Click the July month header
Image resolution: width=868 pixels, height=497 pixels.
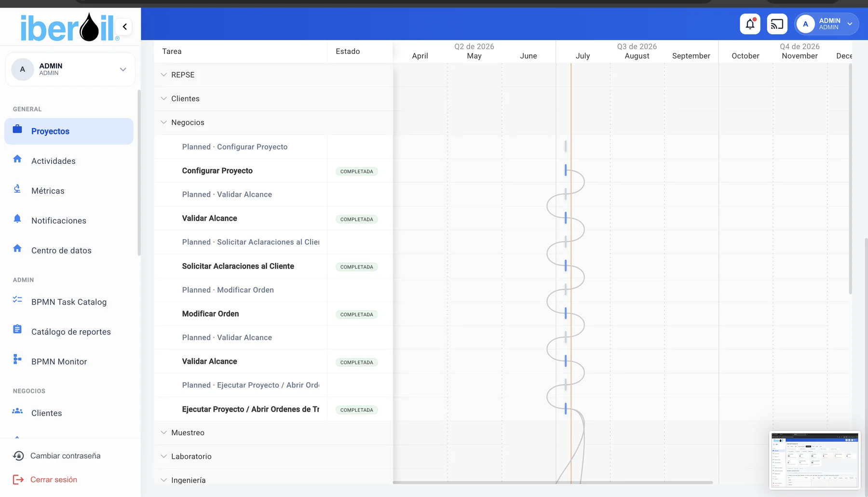pyautogui.click(x=583, y=56)
